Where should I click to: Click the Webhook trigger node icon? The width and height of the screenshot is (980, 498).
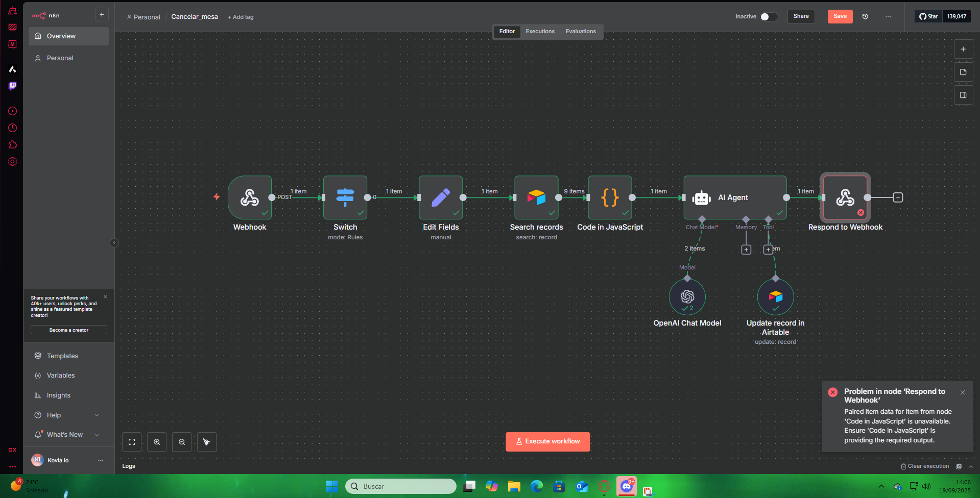coord(249,197)
